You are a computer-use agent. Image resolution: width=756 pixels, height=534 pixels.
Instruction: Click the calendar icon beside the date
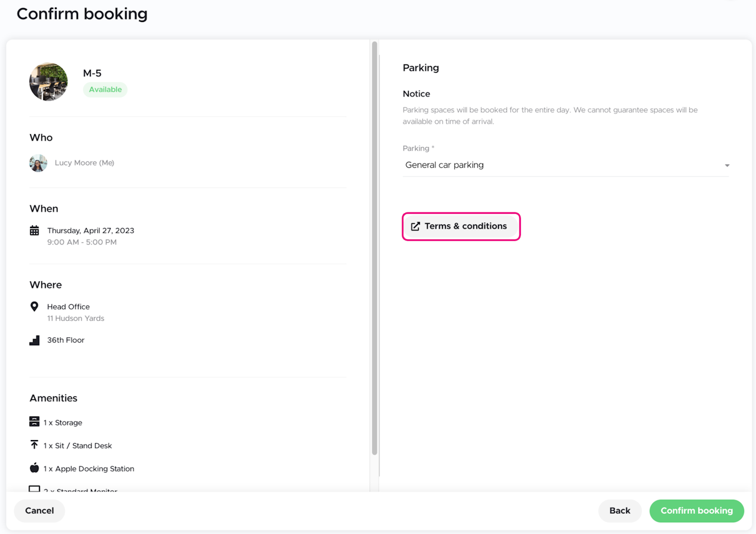pyautogui.click(x=34, y=230)
